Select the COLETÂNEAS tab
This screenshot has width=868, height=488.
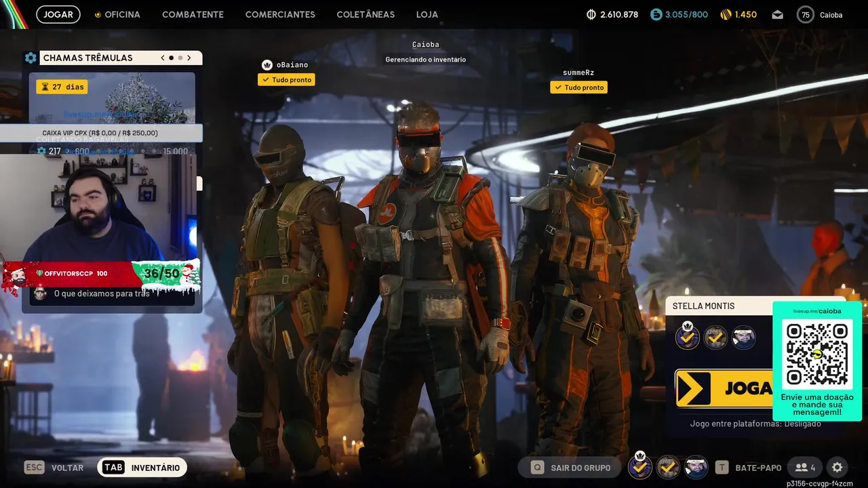coord(366,14)
